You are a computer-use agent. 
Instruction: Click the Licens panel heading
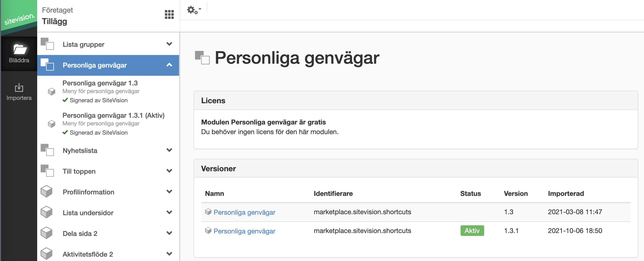coord(213,100)
